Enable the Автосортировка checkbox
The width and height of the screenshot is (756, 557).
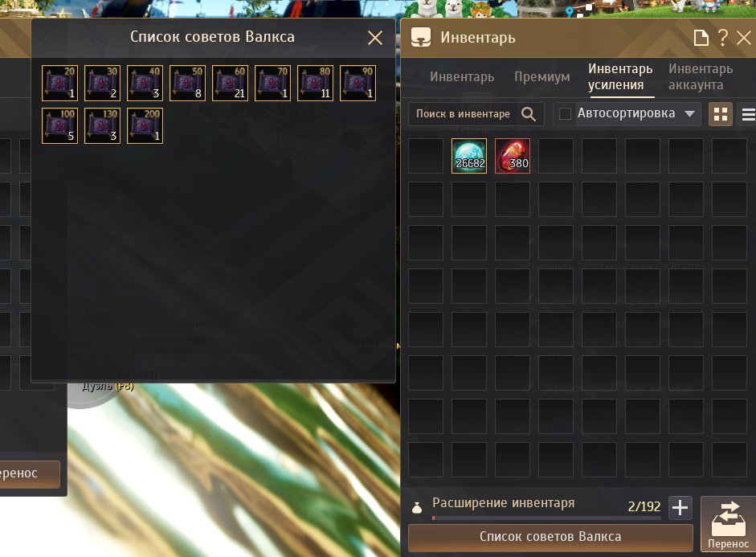[565, 114]
